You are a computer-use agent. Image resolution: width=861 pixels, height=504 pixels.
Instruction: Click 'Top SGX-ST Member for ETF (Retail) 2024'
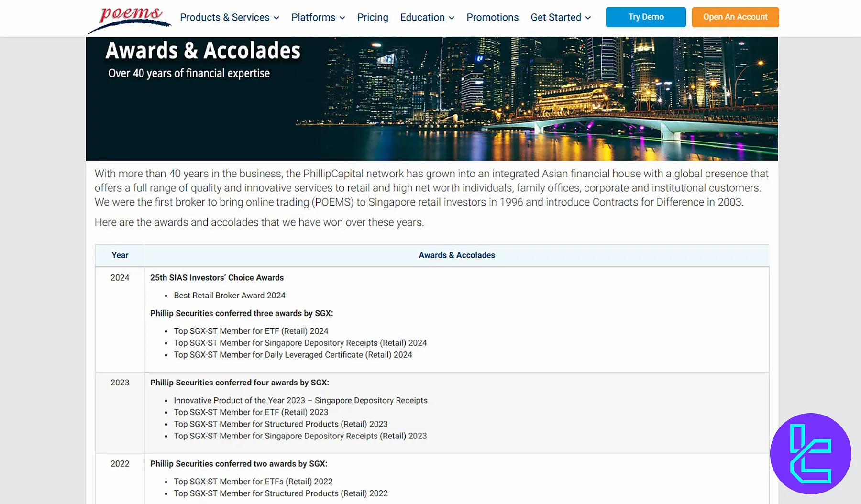point(251,331)
